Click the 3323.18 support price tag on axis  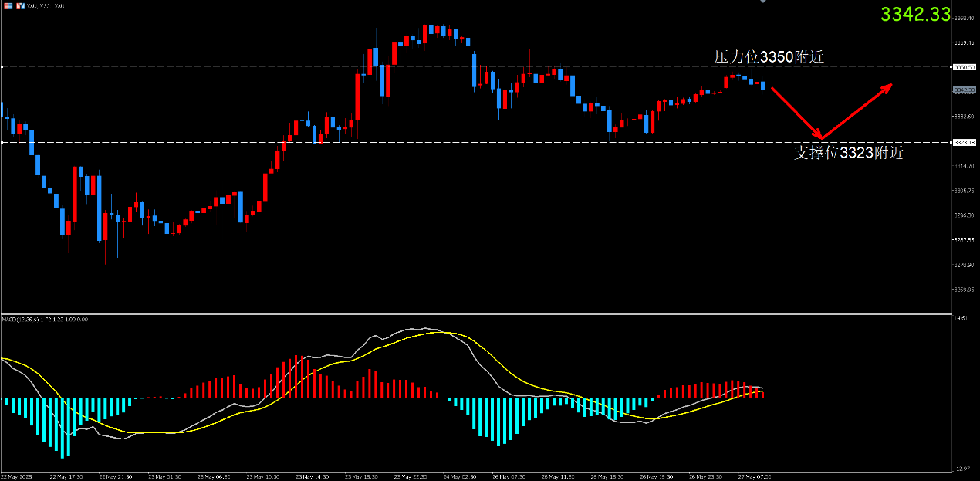(965, 142)
